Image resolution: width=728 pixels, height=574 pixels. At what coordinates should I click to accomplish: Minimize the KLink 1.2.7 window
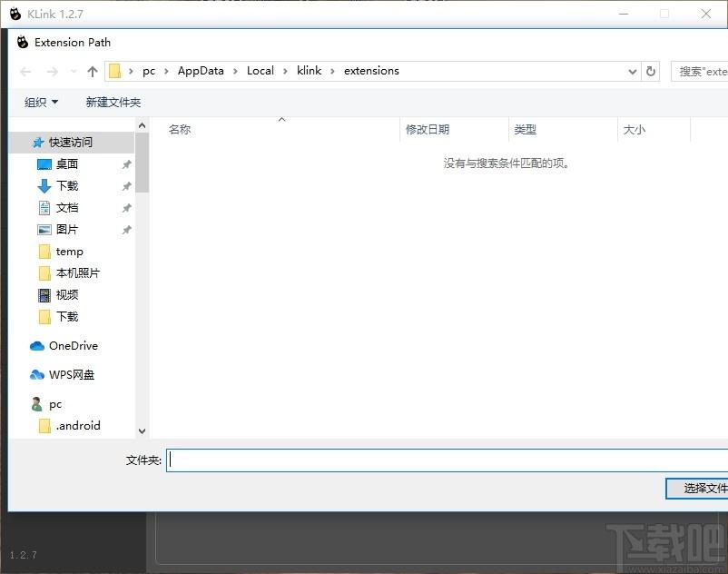coord(624,14)
